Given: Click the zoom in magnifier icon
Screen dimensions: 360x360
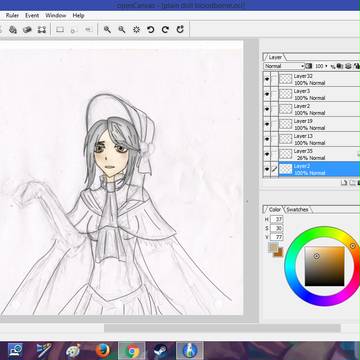Looking at the screenshot, I should pos(107,29).
